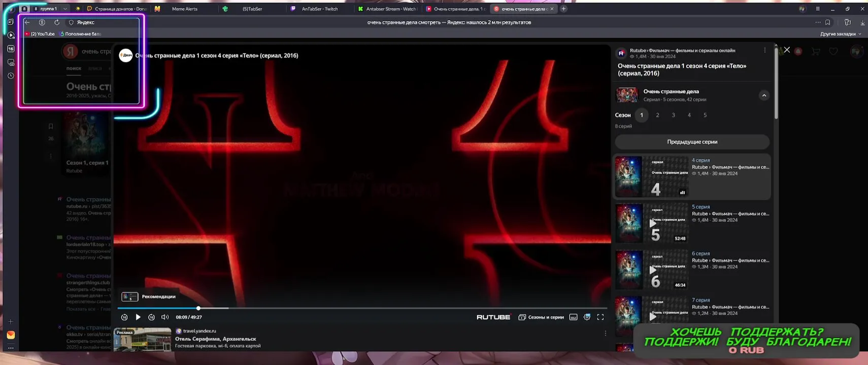
Task: Open the 'Пополнение бала' bookmark
Action: (x=80, y=34)
